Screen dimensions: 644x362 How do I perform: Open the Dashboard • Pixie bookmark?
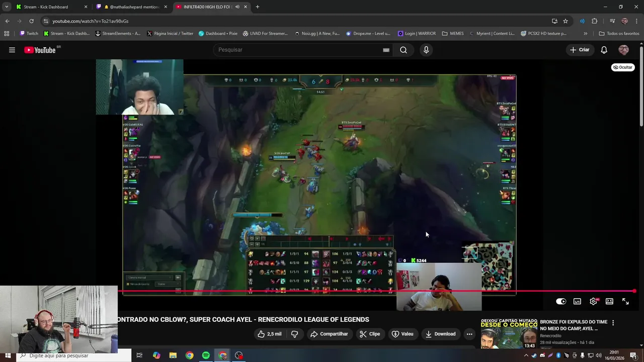[x=218, y=34]
